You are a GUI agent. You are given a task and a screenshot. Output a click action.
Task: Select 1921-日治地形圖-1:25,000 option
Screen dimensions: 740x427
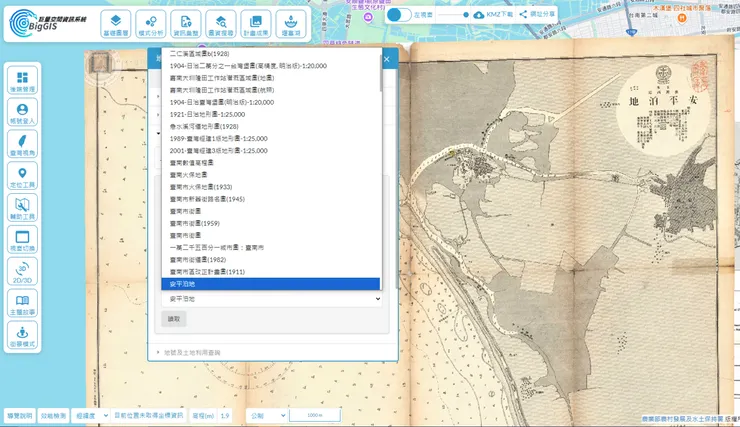pos(270,114)
